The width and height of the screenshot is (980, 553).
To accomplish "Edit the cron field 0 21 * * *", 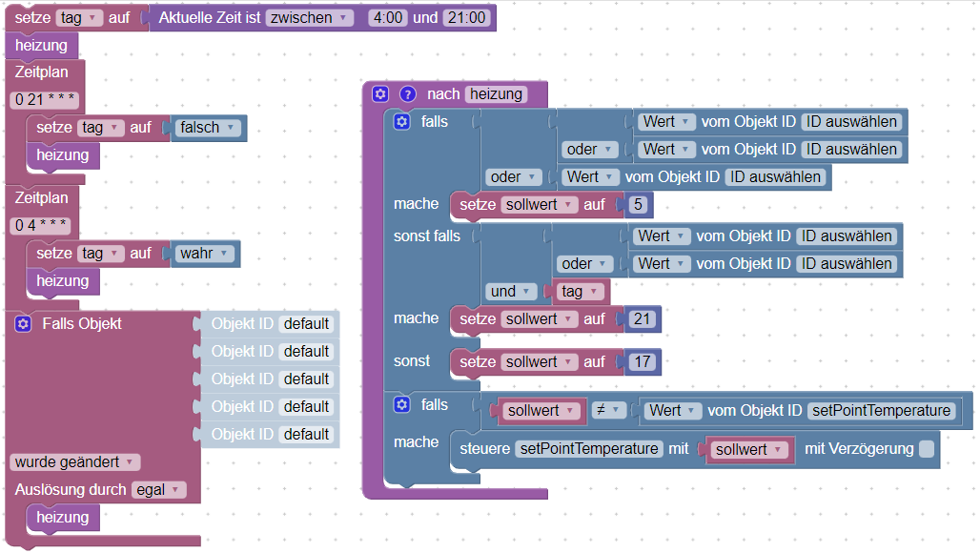I will pos(44,99).
